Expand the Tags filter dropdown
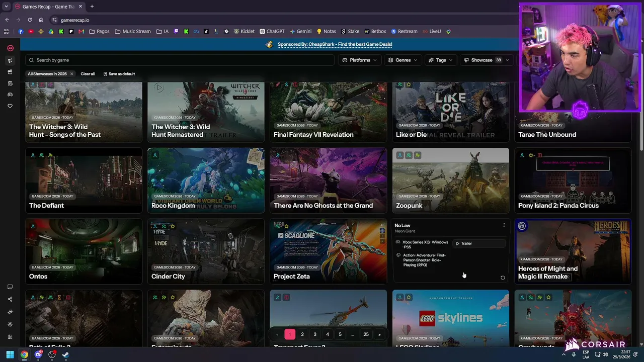This screenshot has width=644, height=362. point(441,60)
